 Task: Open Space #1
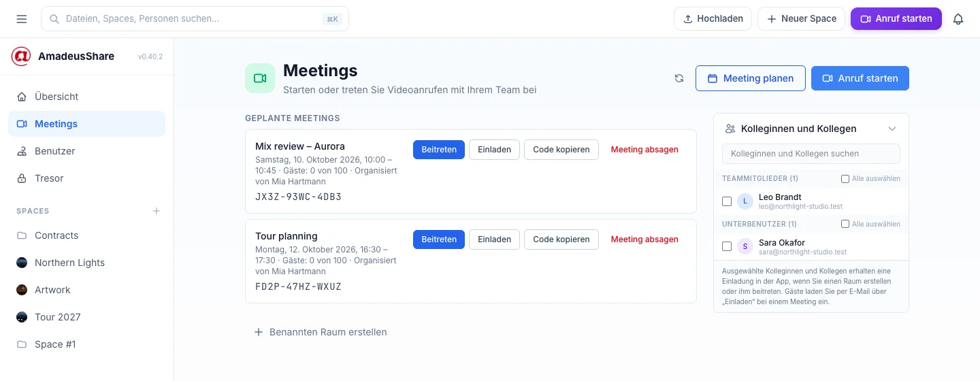[x=86, y=344]
